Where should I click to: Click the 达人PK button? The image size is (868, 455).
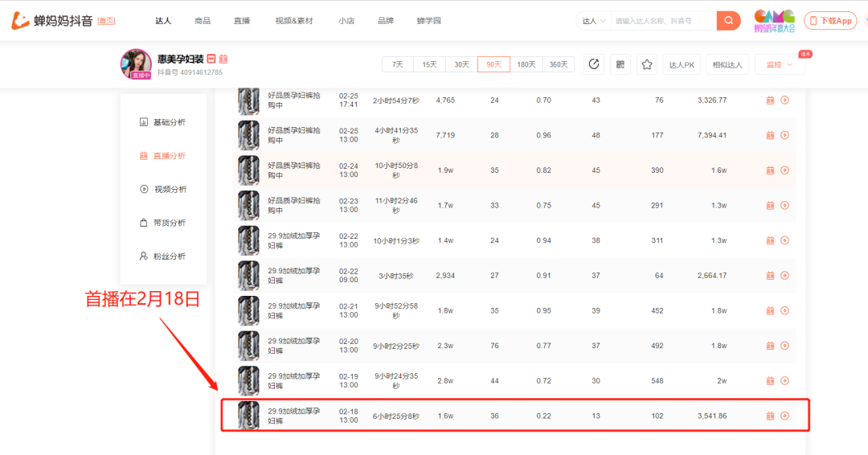682,64
